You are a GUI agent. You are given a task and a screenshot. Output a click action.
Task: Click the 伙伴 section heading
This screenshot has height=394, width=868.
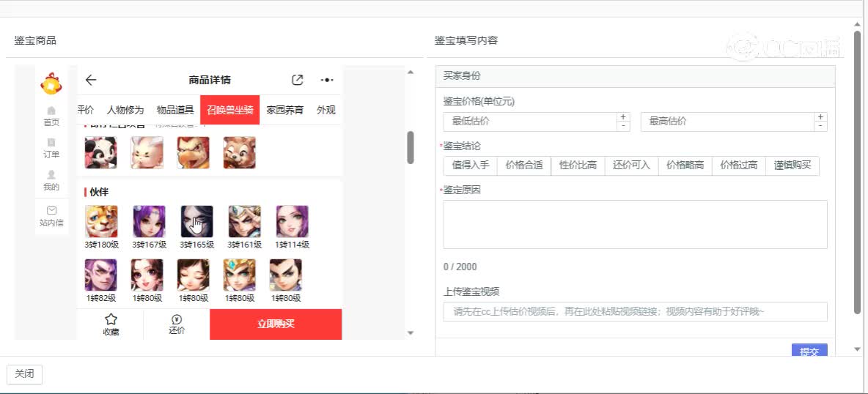99,192
